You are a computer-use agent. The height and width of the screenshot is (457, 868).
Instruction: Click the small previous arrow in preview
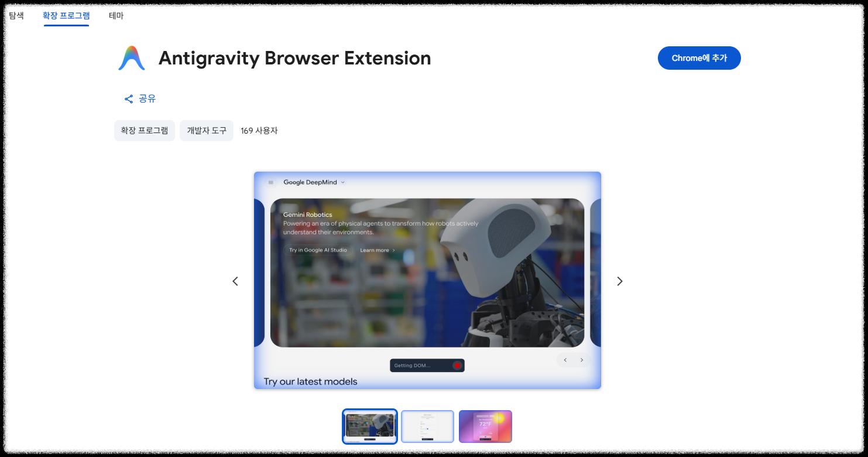(565, 360)
